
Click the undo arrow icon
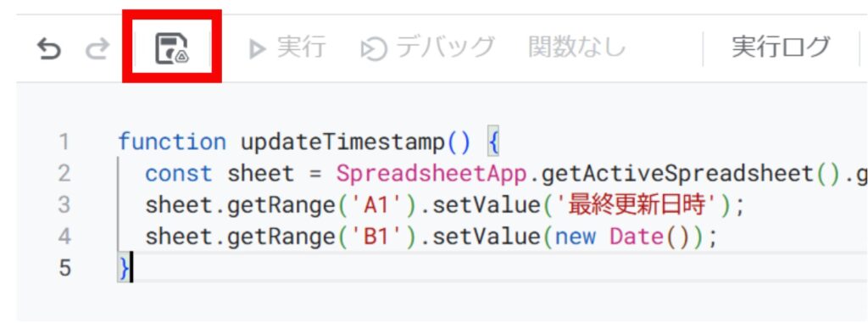(48, 49)
